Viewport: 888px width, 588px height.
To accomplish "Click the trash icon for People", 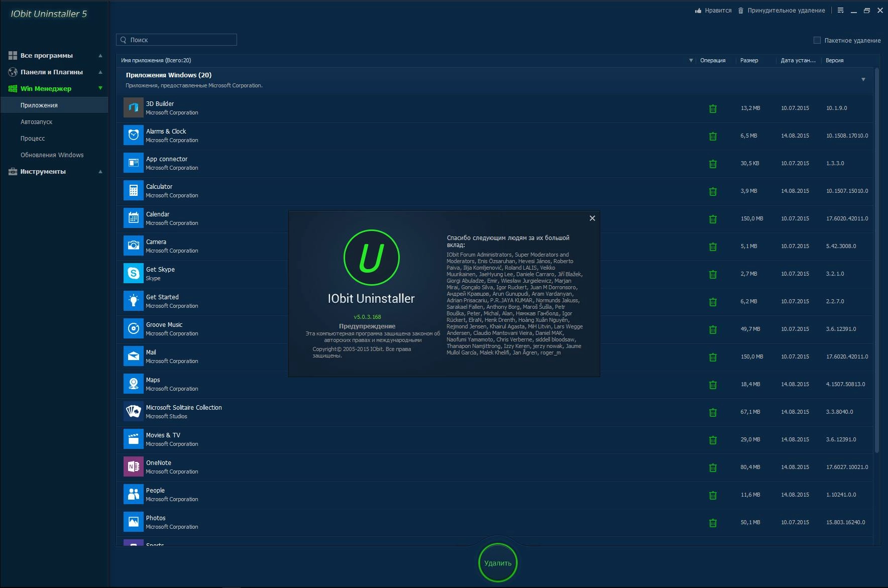I will [x=713, y=495].
